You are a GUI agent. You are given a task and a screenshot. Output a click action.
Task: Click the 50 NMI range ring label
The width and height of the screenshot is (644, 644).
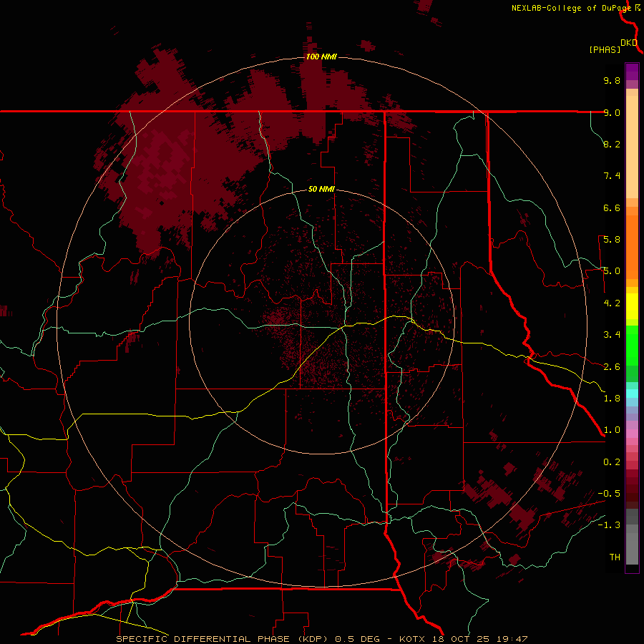point(321,190)
